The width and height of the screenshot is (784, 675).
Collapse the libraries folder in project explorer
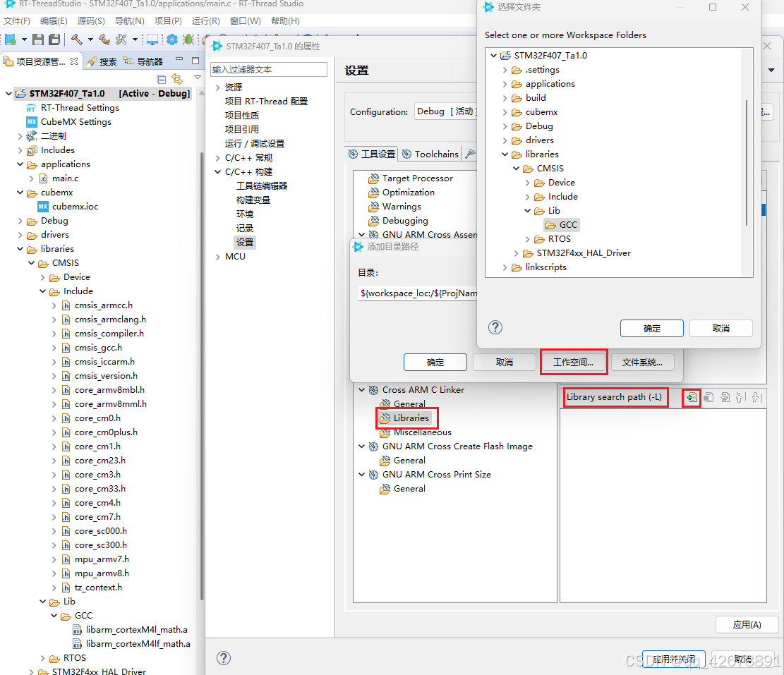click(x=20, y=248)
